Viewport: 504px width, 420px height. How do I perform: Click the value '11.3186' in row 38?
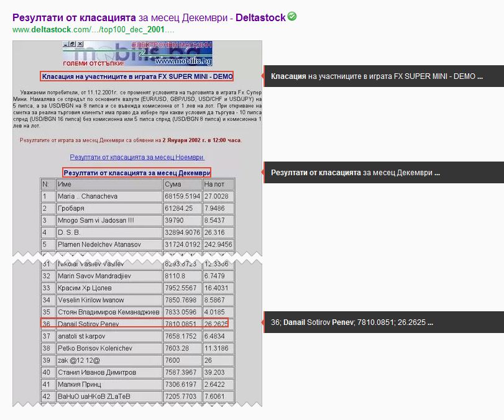click(x=216, y=349)
